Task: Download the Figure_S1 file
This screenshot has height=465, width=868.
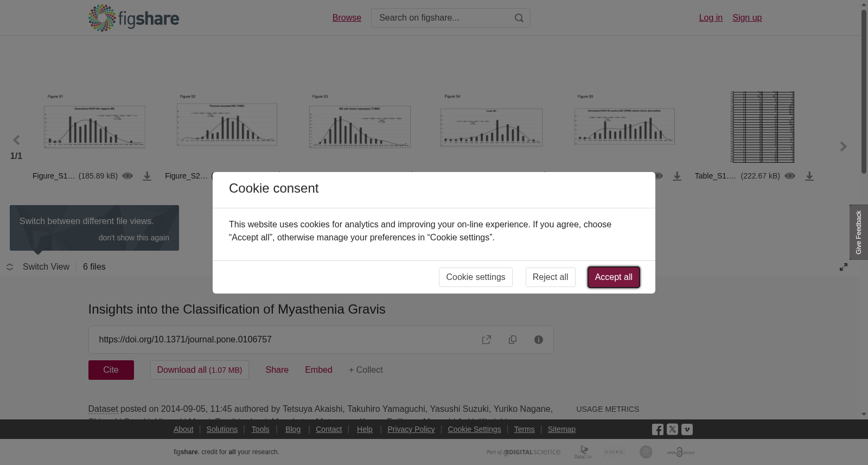Action: 147,176
